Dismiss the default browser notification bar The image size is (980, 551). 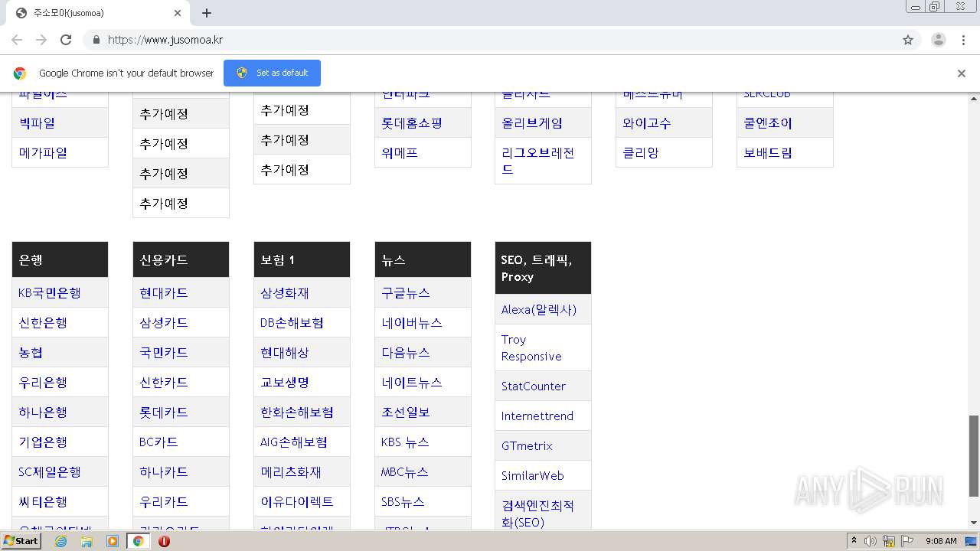[x=962, y=73]
